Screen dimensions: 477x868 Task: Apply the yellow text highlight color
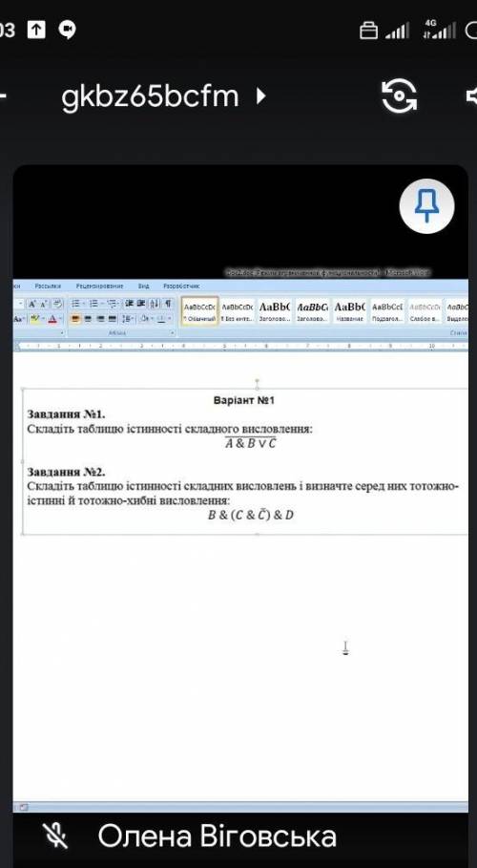point(35,319)
